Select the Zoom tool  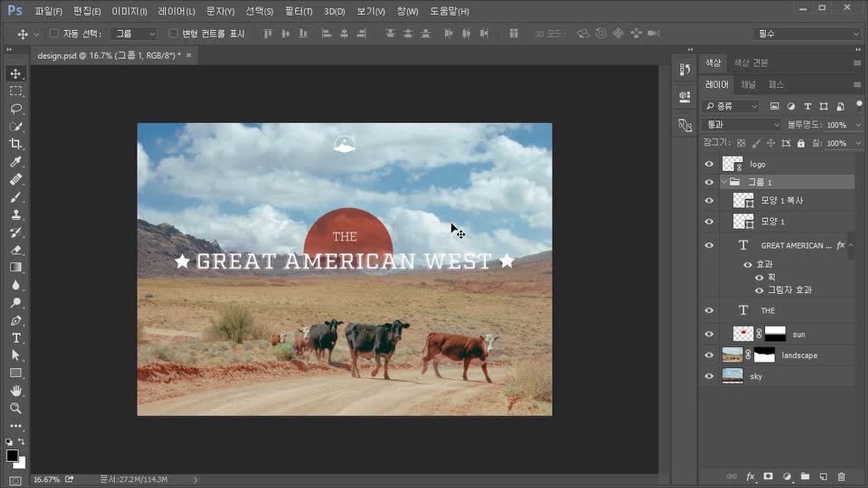16,408
